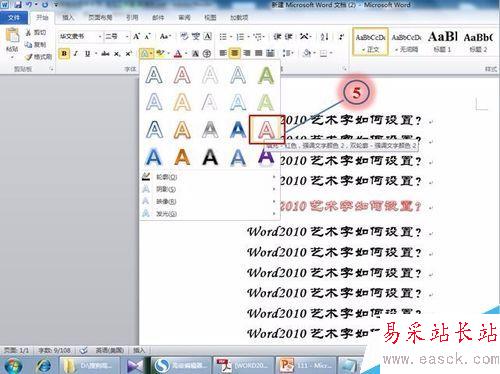Viewport: 500px width, 374px height.
Task: Click the Character Shading icon
Action: [x=195, y=53]
